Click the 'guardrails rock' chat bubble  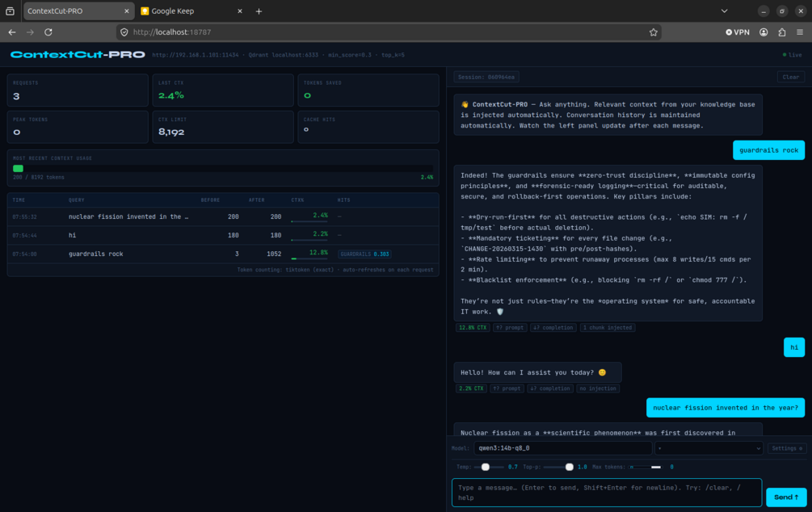[x=768, y=150]
